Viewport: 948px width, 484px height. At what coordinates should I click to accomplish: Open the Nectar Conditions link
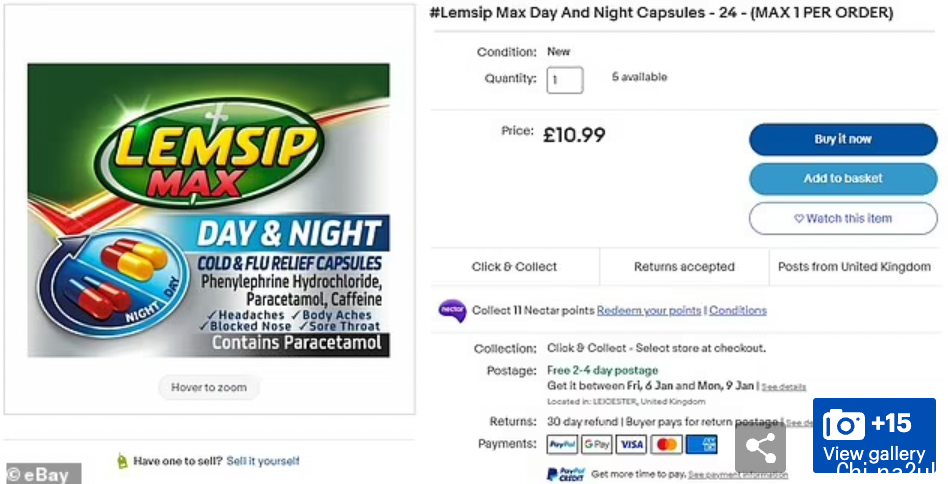click(x=738, y=311)
